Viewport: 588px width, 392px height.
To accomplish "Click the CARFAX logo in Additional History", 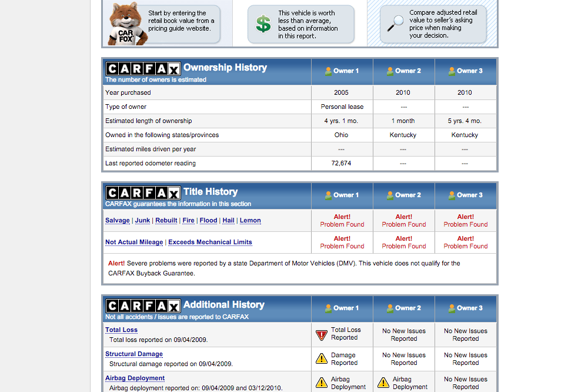I will (x=143, y=306).
